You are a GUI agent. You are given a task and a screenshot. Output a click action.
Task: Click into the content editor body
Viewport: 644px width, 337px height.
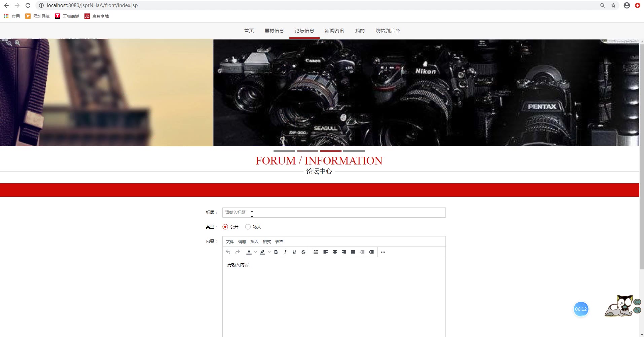tap(334, 297)
